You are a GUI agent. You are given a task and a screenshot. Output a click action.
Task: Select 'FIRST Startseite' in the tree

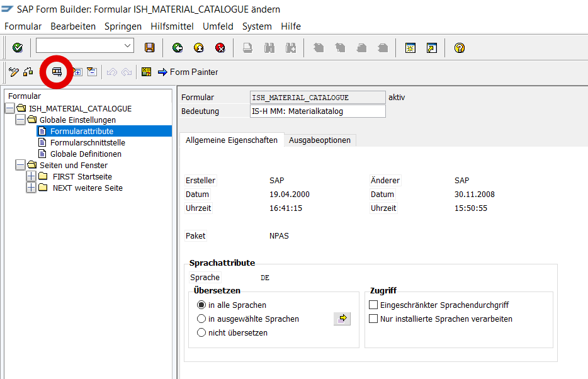click(82, 176)
